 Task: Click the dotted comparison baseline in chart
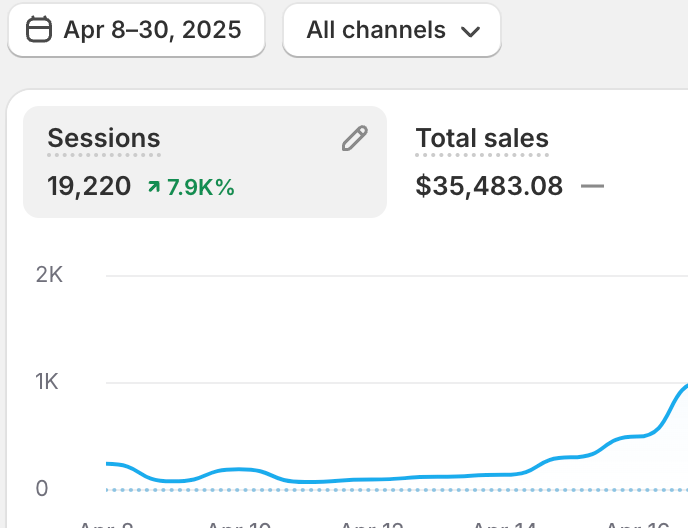[397, 490]
